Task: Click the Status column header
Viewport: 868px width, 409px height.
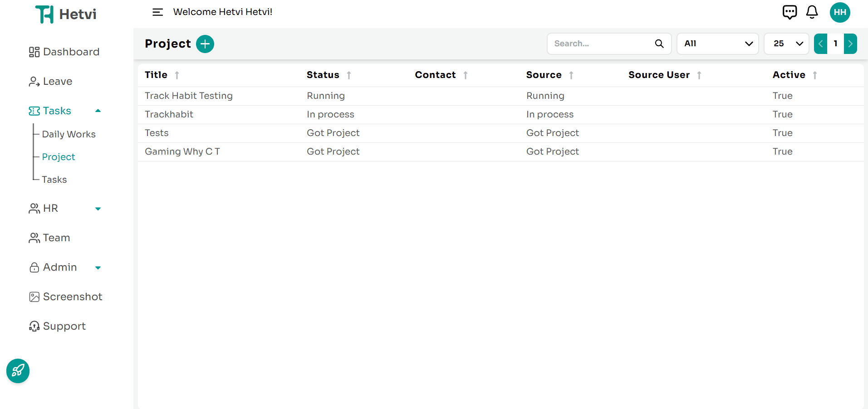Action: (x=323, y=75)
